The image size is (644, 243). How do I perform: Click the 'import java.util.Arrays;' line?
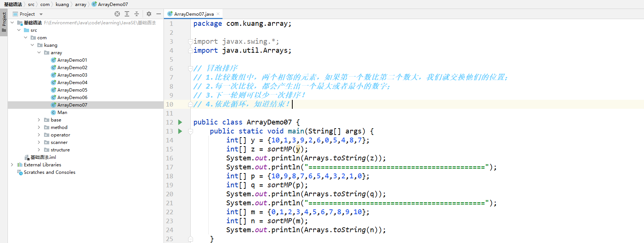242,50
